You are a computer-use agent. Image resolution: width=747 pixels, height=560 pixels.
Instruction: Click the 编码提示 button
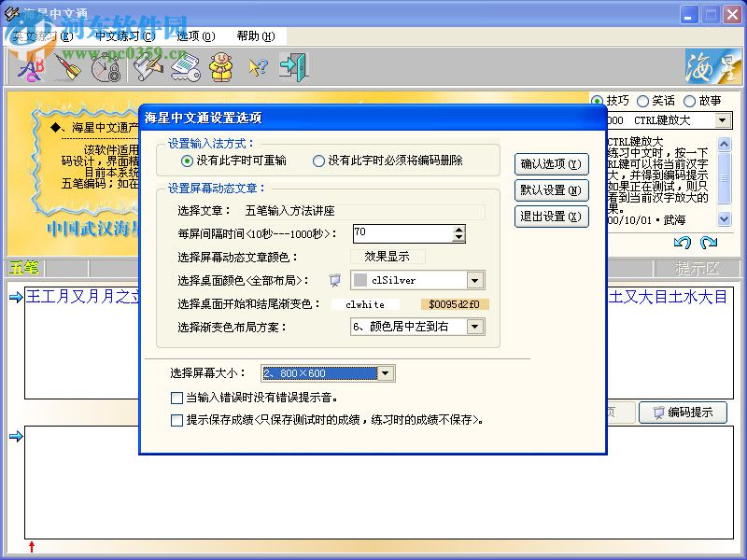(x=684, y=413)
